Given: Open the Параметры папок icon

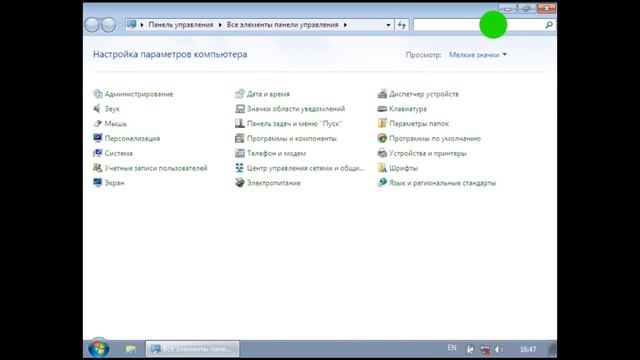Looking at the screenshot, I should tap(382, 123).
